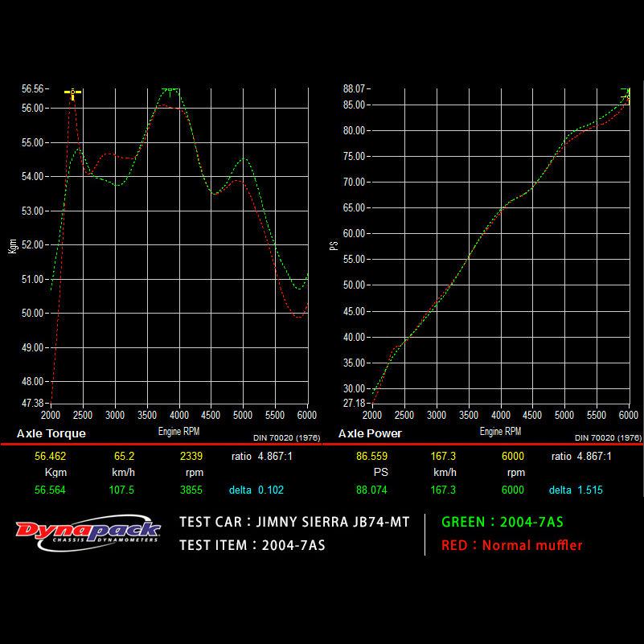Select the green power curve near 6000 rpm
644x644 pixels.
click(x=619, y=100)
